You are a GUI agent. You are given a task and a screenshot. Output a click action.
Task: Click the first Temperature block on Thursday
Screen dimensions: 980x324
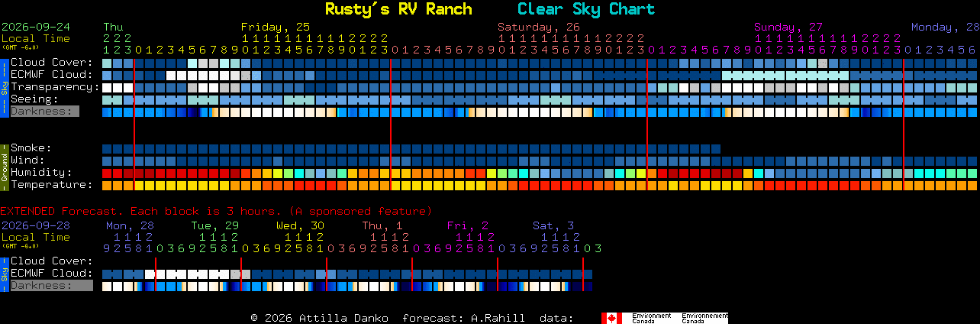107,185
